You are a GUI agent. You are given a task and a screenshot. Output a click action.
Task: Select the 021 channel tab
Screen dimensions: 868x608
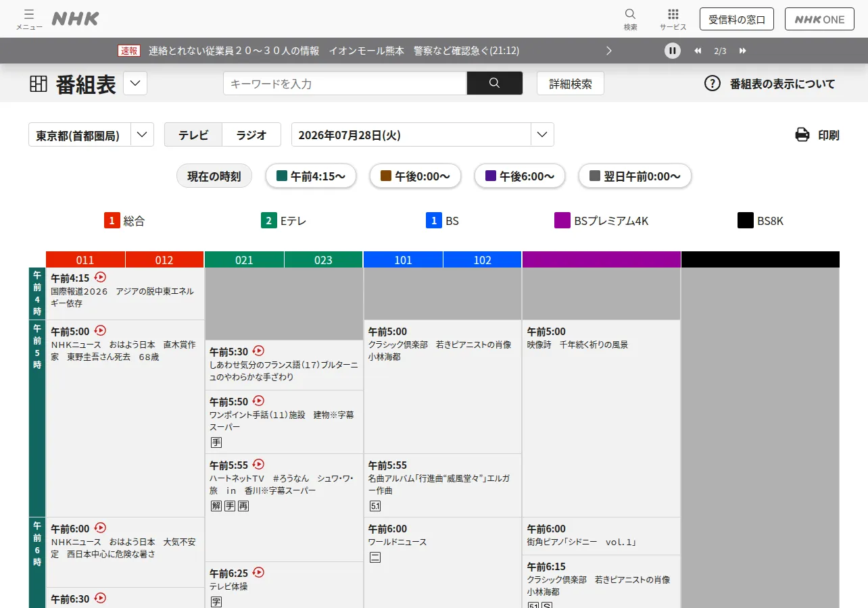[x=244, y=260]
